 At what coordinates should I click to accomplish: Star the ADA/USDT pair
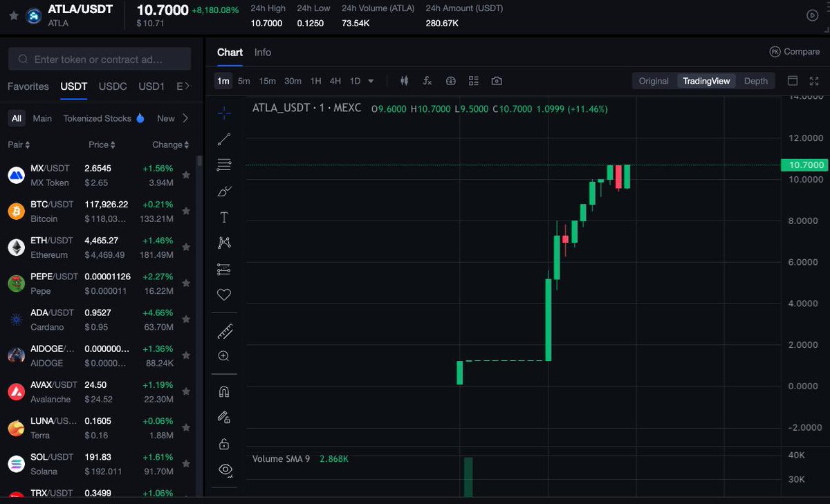pyautogui.click(x=186, y=319)
